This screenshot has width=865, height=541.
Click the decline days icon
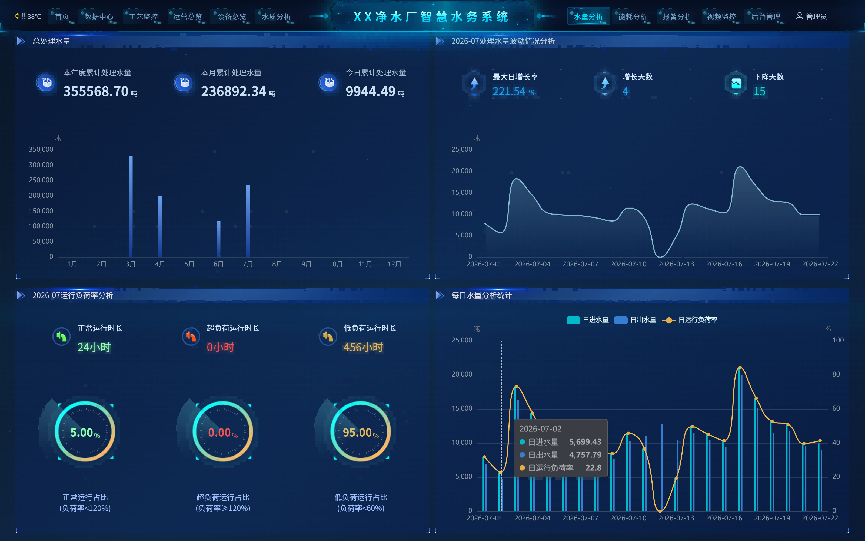click(x=736, y=83)
